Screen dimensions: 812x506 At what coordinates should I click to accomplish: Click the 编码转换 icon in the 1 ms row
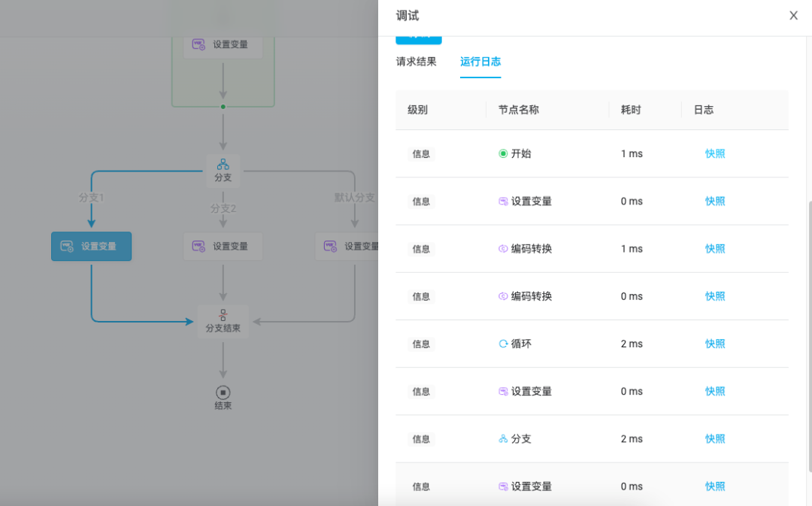[x=503, y=249]
